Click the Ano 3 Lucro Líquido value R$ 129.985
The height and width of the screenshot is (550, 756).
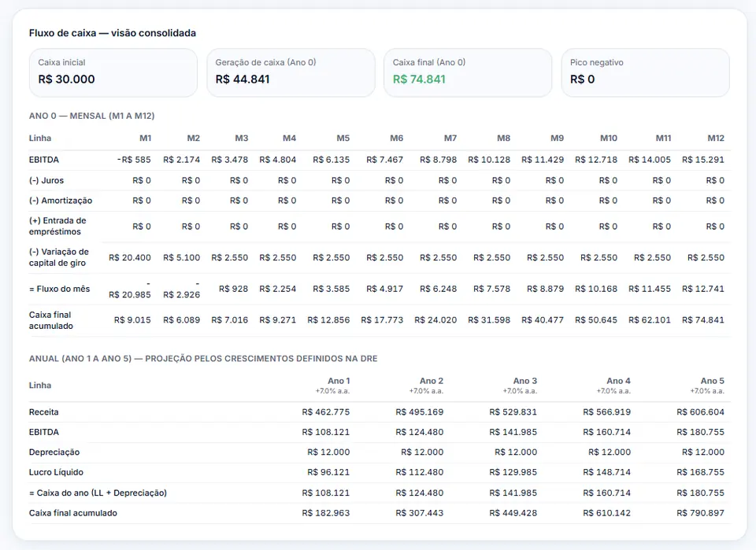click(513, 472)
